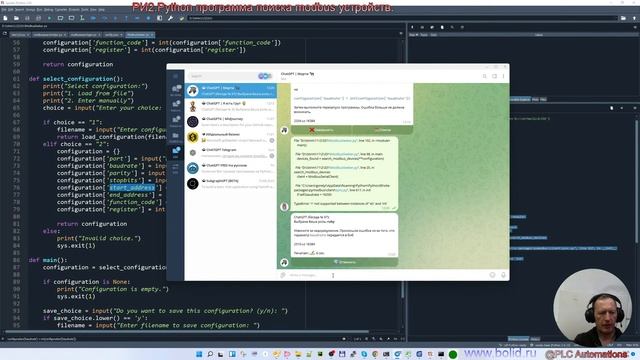This screenshot has height=360, width=640.
Task: Open Spyder preferences wrench icon
Action: point(171,18)
